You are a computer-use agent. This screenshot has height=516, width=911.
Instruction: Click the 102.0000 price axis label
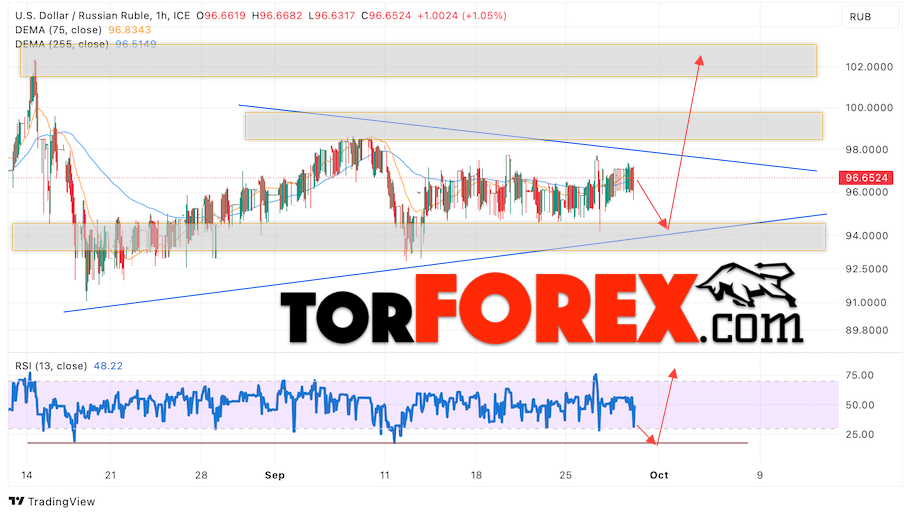tap(869, 67)
